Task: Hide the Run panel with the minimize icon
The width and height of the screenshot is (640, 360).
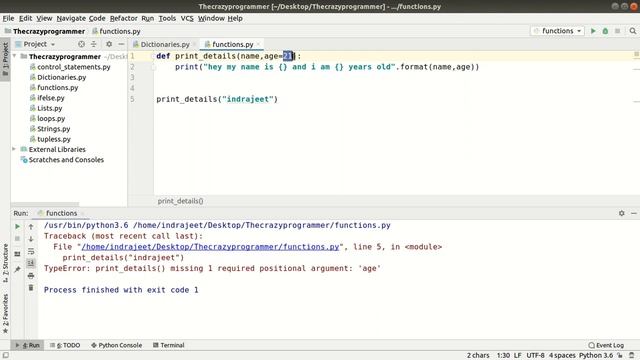Action: click(634, 213)
